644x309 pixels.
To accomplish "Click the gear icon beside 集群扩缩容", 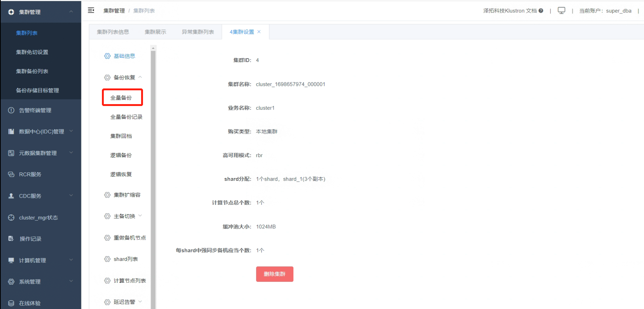I will pyautogui.click(x=107, y=195).
